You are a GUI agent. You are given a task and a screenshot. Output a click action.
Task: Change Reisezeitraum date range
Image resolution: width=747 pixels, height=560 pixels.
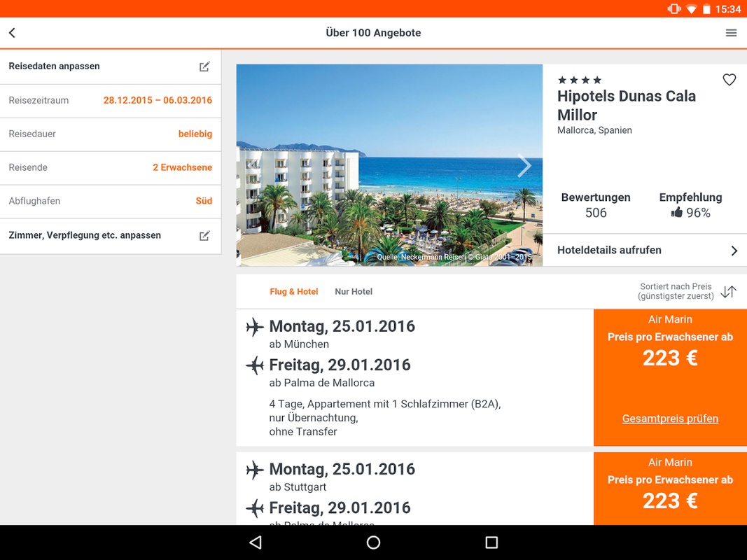111,101
